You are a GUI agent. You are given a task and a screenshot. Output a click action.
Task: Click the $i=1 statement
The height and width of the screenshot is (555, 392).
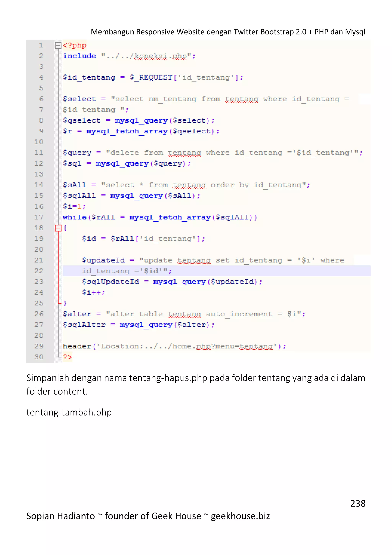click(74, 207)
